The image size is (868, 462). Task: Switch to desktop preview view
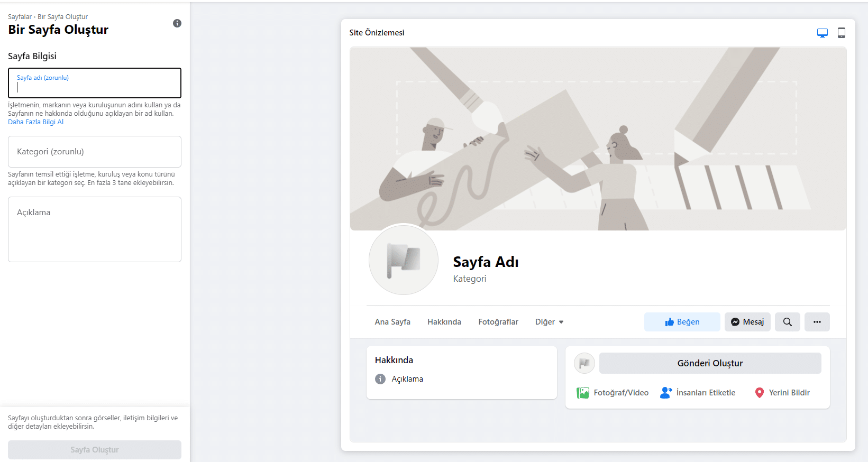tap(822, 33)
